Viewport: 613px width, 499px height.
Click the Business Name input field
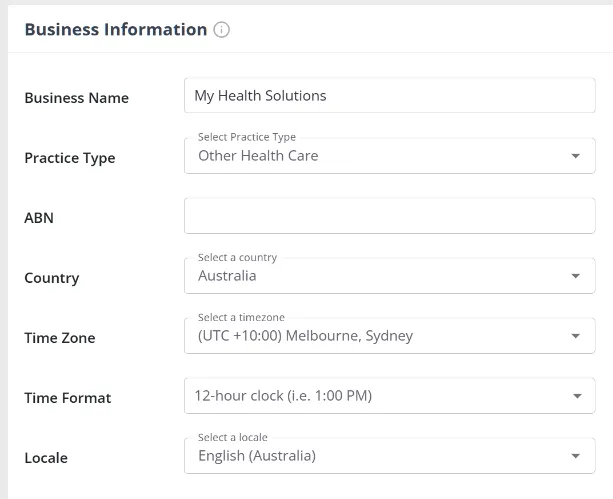(390, 96)
